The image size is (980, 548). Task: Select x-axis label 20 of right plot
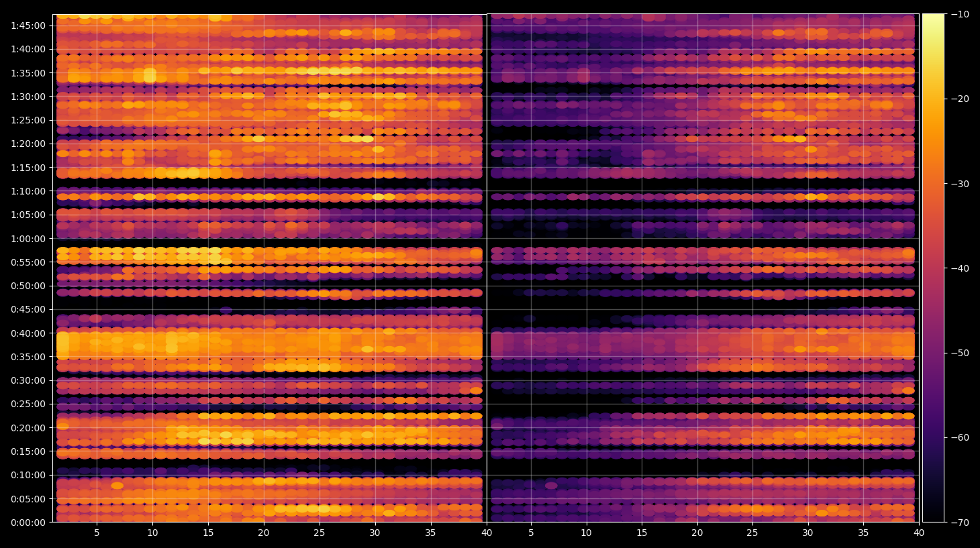point(697,533)
